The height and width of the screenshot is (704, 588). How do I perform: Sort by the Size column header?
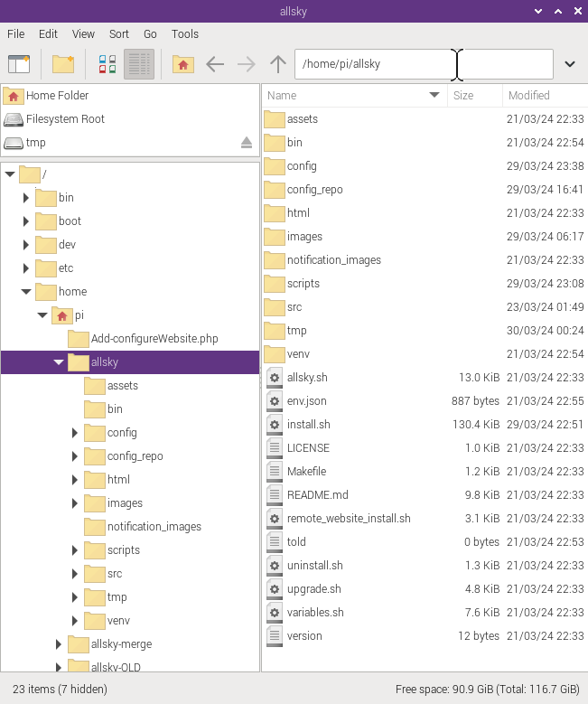coord(475,96)
